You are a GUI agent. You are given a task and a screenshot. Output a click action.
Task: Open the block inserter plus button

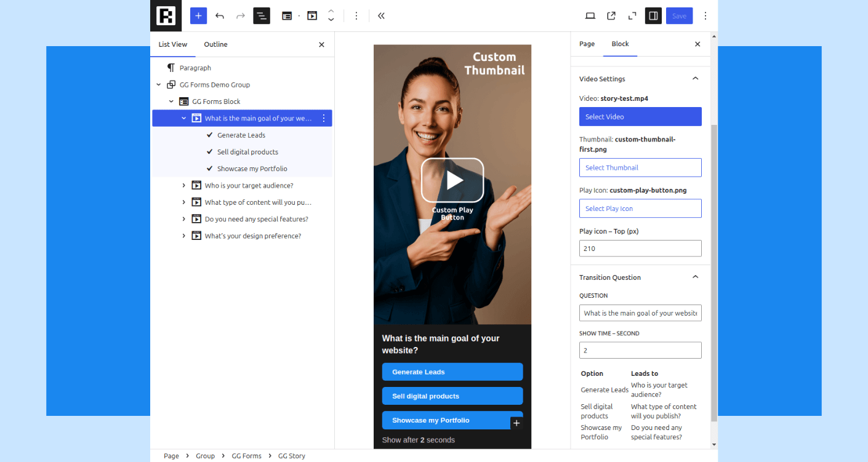pos(198,16)
